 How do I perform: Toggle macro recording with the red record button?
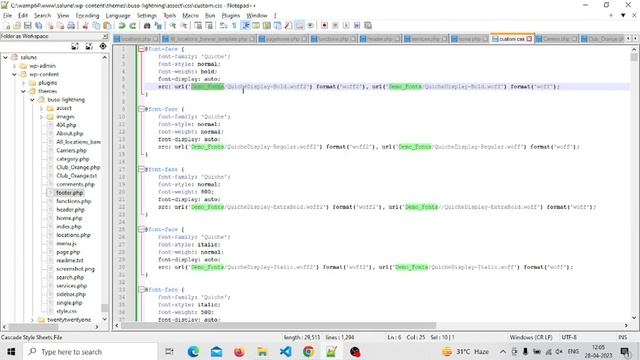(x=324, y=26)
